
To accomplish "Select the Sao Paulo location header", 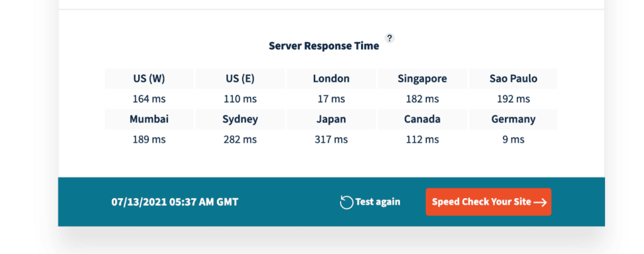I will tap(513, 79).
